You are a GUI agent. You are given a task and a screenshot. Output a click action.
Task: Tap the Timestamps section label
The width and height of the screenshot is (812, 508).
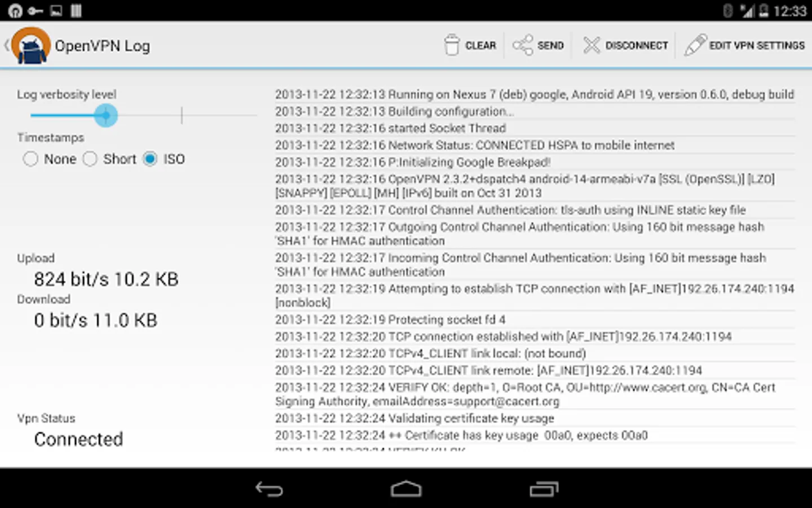[x=50, y=137]
